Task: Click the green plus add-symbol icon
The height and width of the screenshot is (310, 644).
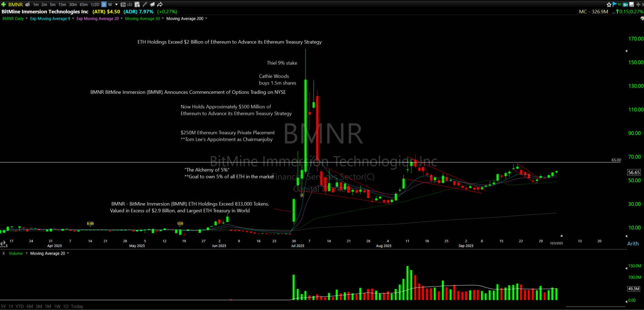Action: pos(4,4)
